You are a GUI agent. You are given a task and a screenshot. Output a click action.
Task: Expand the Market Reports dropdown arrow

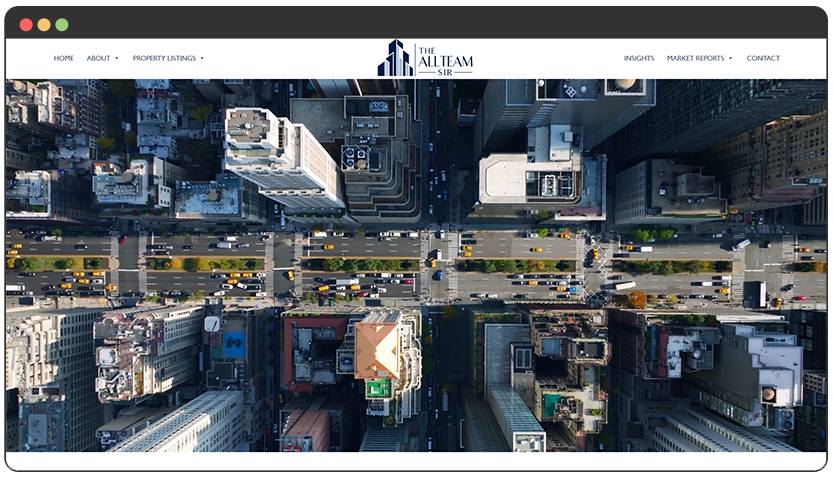pos(731,58)
